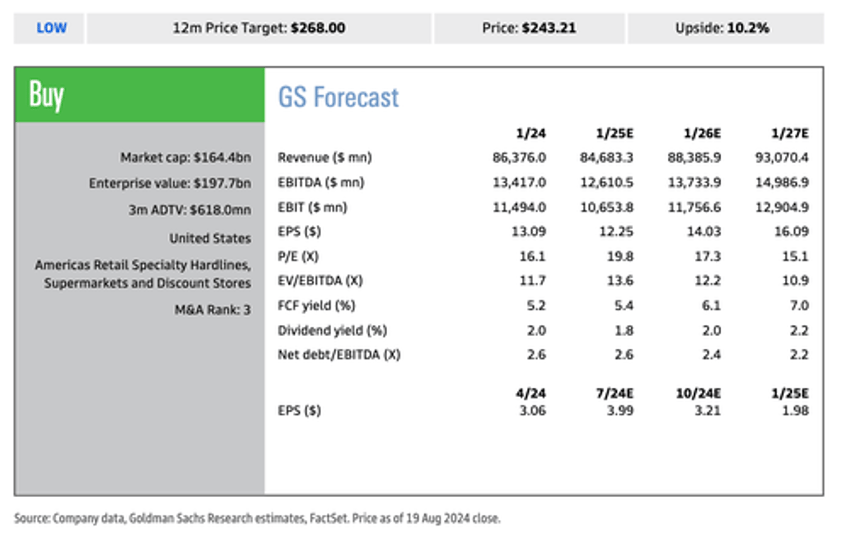
Task: Click the FCF yield (%) row label
Action: pyautogui.click(x=316, y=305)
